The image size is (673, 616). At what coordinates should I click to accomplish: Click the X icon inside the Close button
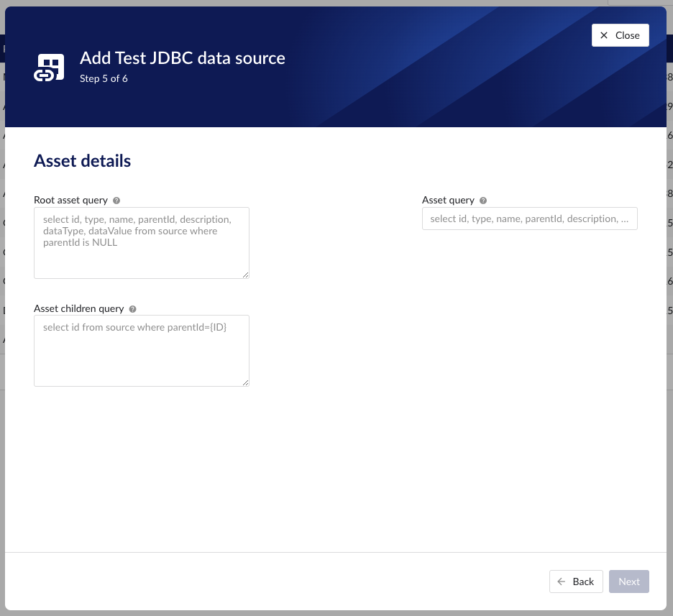click(605, 35)
